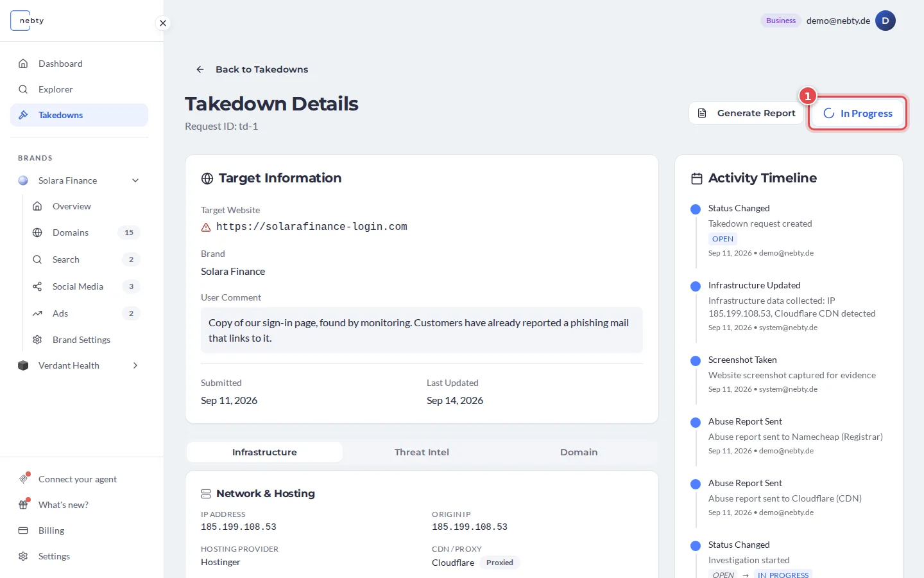Click Hostinger hosting provider value

coord(221,562)
